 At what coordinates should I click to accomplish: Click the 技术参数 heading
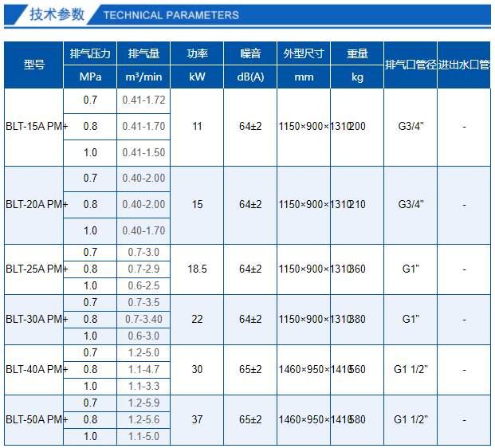point(57,14)
